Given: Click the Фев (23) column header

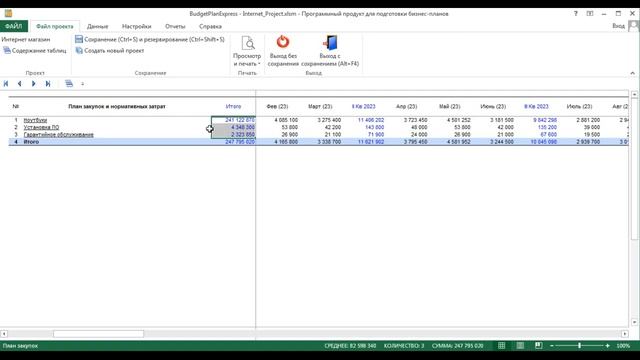Looking at the screenshot, I should tap(277, 107).
